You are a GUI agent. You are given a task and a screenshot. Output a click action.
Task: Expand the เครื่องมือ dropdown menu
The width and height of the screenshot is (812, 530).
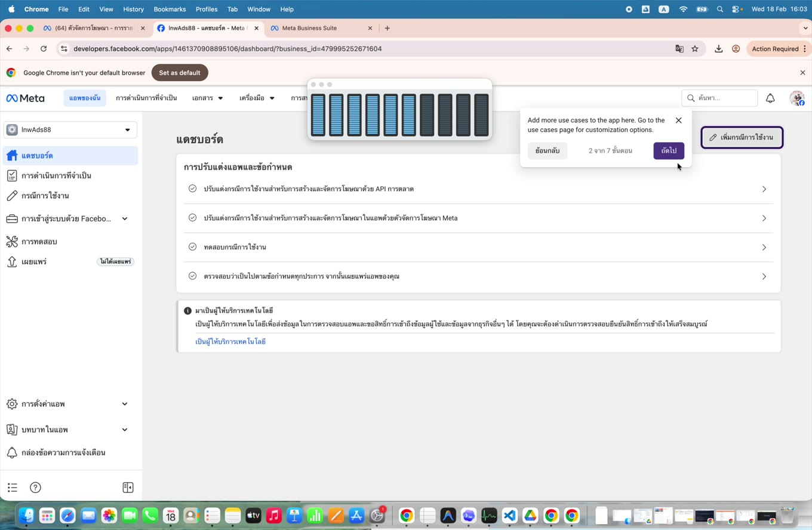[257, 98]
